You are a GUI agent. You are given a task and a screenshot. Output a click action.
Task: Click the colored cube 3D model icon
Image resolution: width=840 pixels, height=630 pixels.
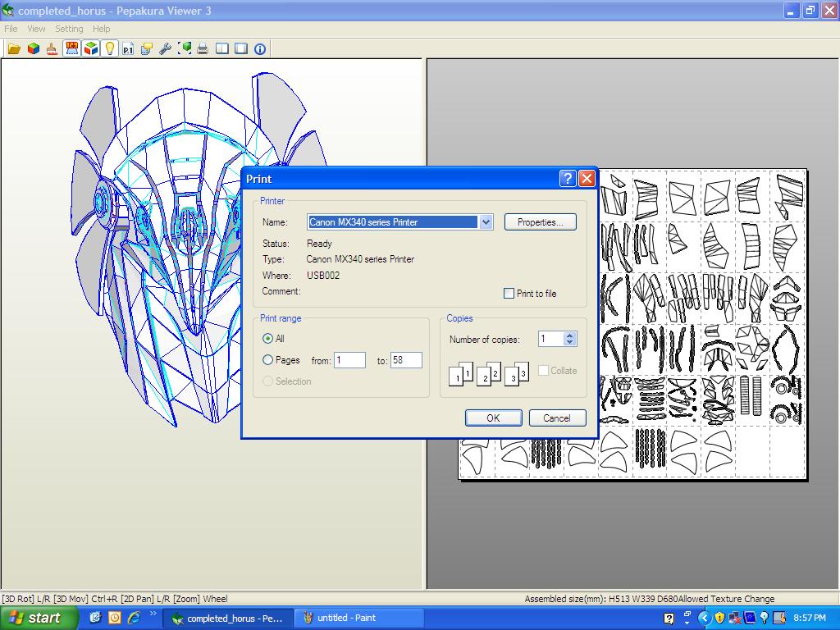tap(33, 48)
